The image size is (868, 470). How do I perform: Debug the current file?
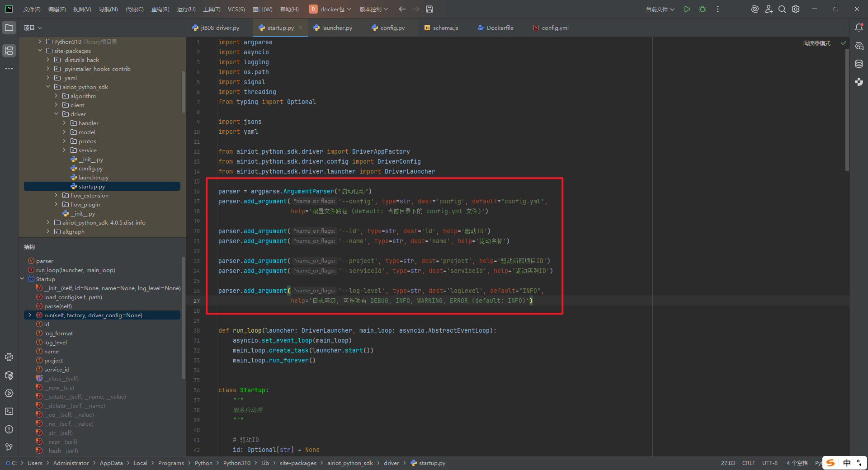point(703,9)
